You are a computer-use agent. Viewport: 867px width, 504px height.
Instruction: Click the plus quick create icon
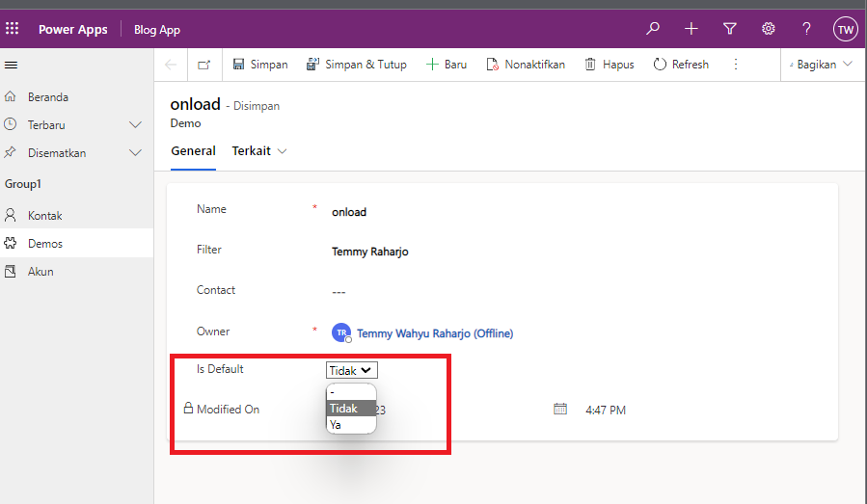(x=691, y=29)
